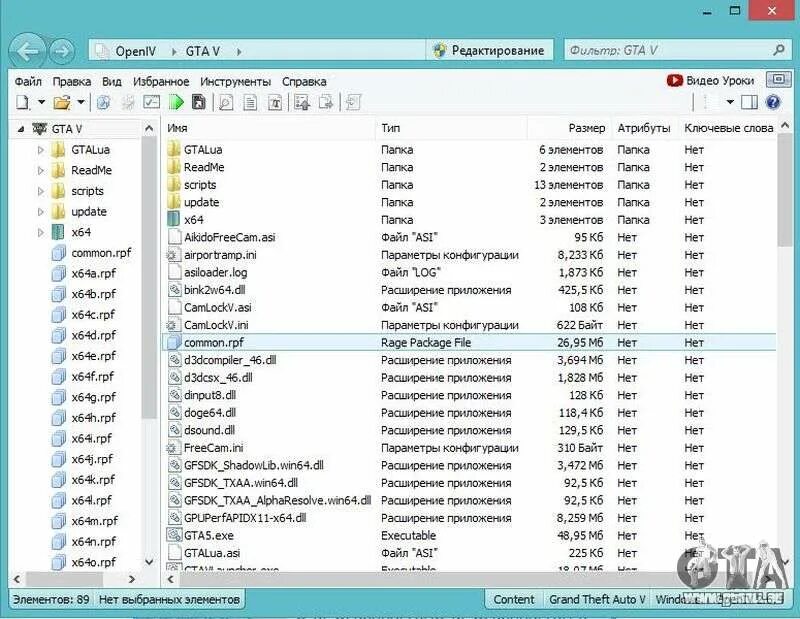Viewport: 800px width, 619px height.
Task: Select the GTA5.exe icon in the file list
Action: pyautogui.click(x=174, y=535)
